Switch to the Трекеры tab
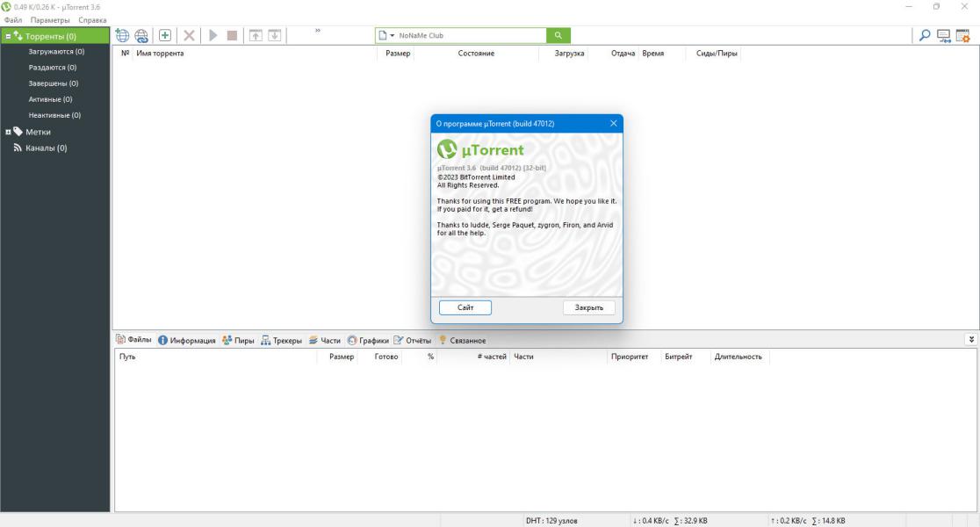Screen dimensions: 980x527 coord(281,340)
